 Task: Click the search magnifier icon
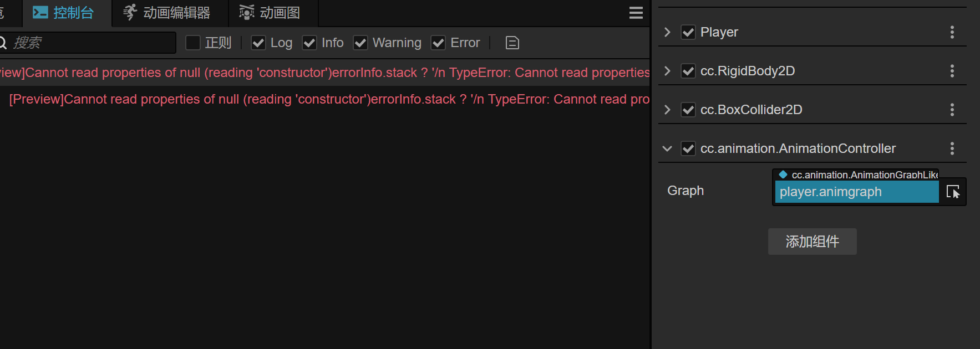pos(2,43)
